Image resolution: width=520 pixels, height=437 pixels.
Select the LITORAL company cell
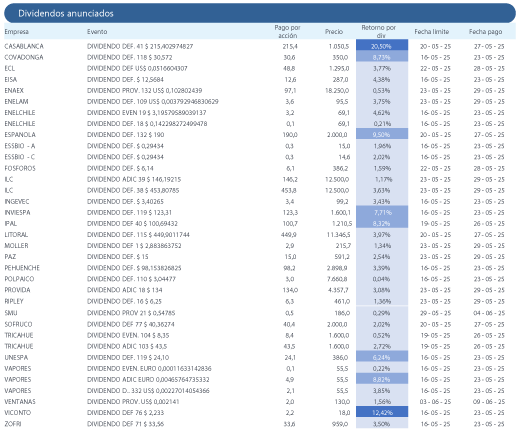click(16, 235)
